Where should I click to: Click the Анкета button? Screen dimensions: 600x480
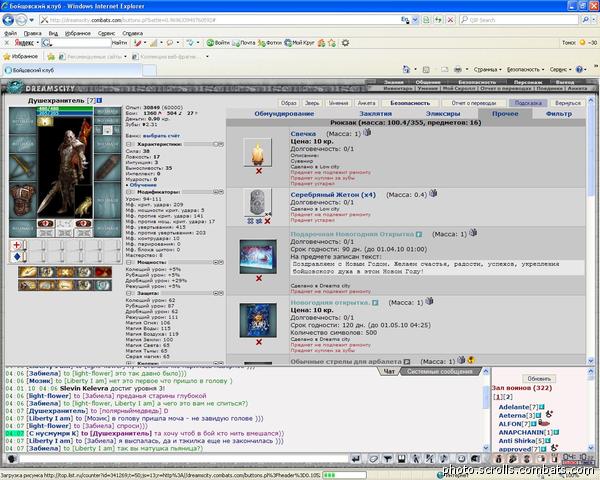(x=366, y=103)
